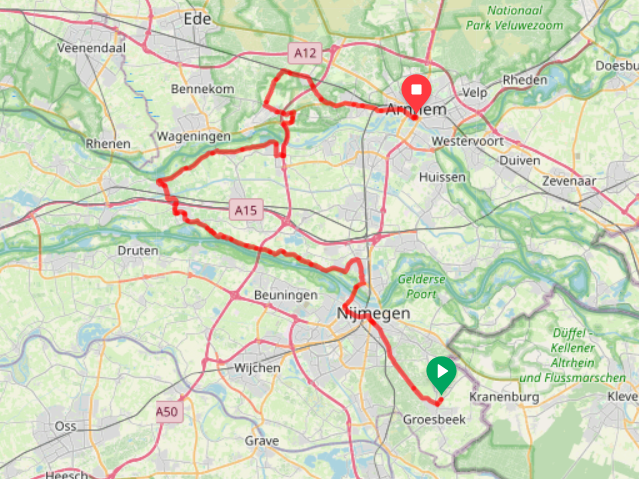Click the Veenendaal town label
The height and width of the screenshot is (479, 639).
(91, 48)
